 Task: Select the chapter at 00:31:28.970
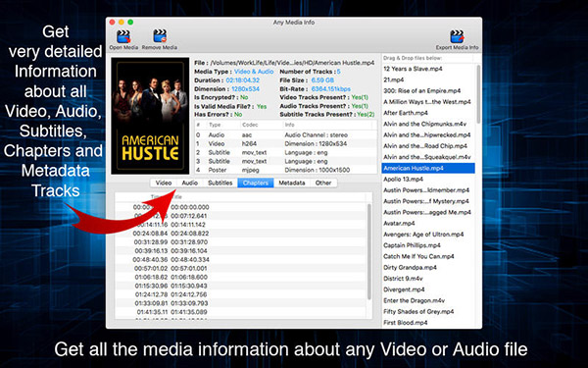[x=240, y=242]
